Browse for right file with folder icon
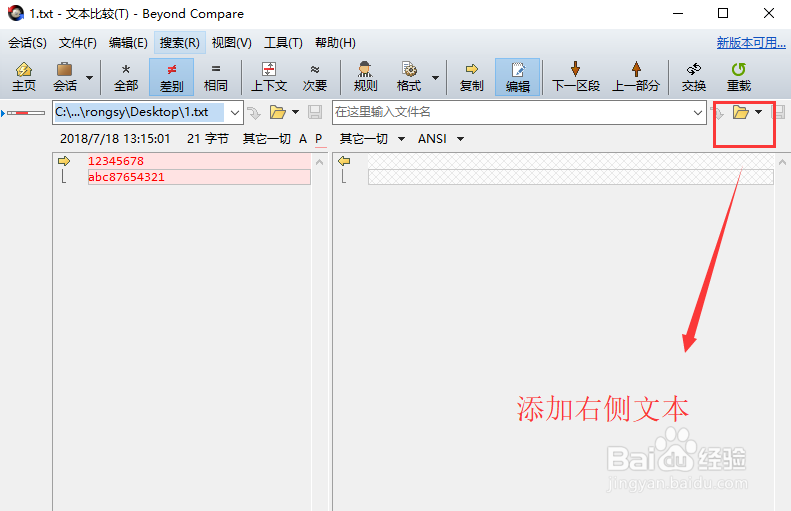The image size is (791, 511). [x=741, y=112]
